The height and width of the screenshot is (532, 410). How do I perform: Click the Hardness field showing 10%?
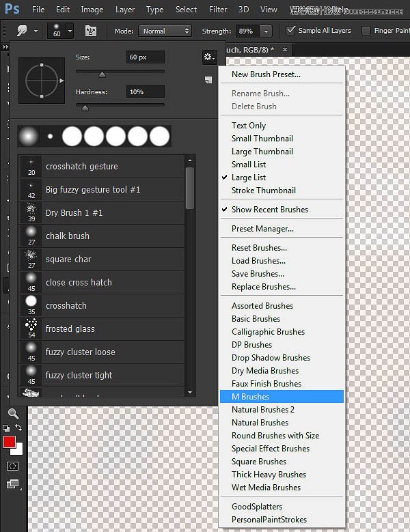click(146, 92)
